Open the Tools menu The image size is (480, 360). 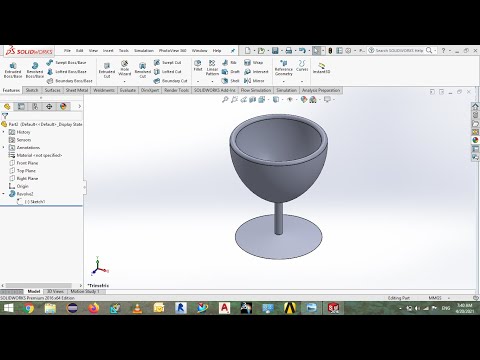tap(124, 51)
